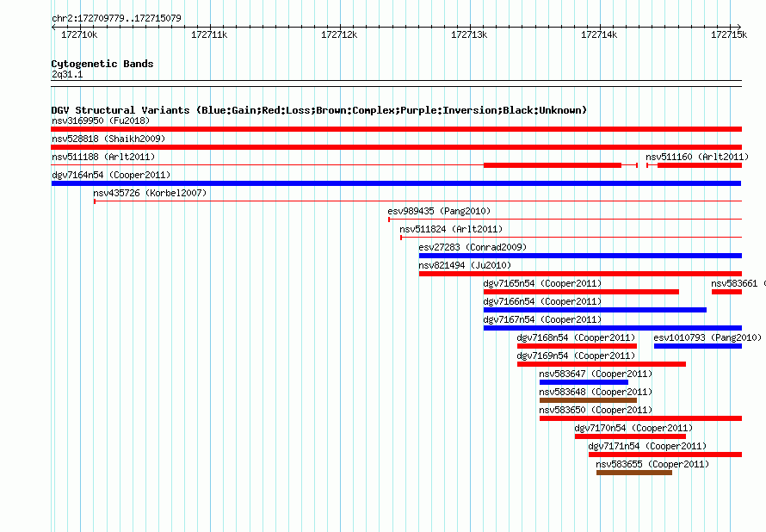
Task: Click the nsv511160 (Arlt2011) label
Action: 697,157
